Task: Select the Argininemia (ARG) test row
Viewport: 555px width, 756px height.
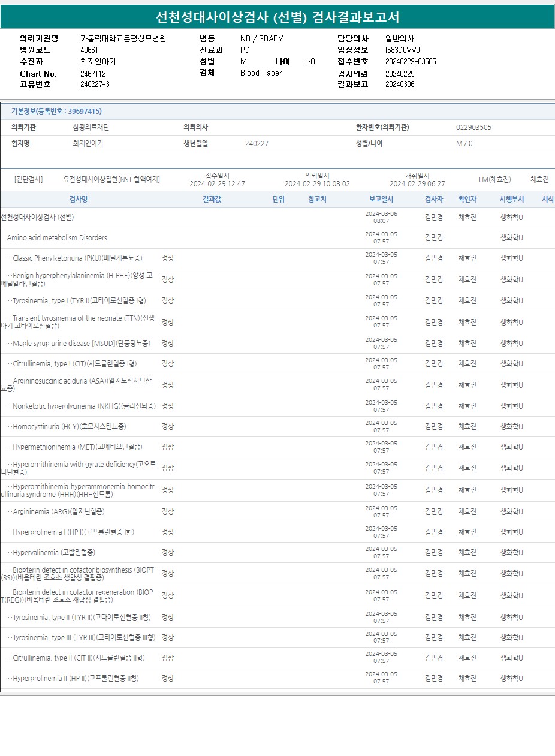Action: 58,512
